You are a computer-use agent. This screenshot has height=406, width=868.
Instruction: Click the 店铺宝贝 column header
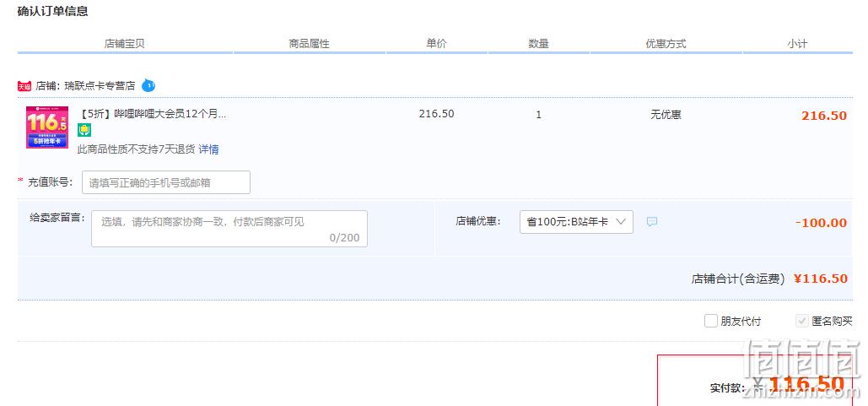click(125, 44)
